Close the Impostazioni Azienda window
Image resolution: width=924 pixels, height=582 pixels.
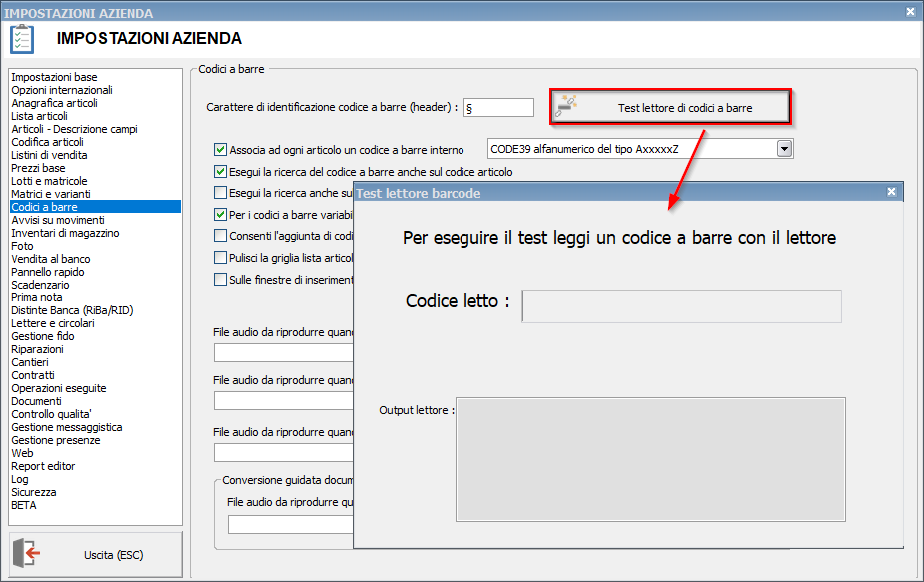[x=910, y=12]
